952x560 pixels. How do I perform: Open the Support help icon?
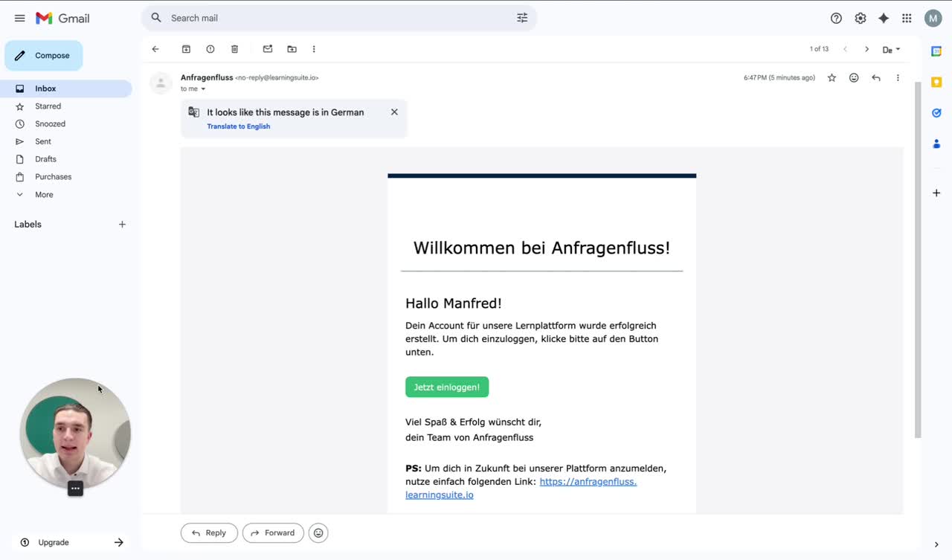coord(836,18)
